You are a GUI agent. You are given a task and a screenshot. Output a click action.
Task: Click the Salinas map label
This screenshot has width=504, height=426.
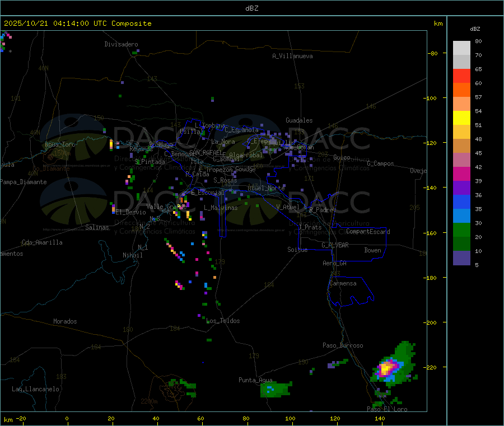pyautogui.click(x=97, y=227)
